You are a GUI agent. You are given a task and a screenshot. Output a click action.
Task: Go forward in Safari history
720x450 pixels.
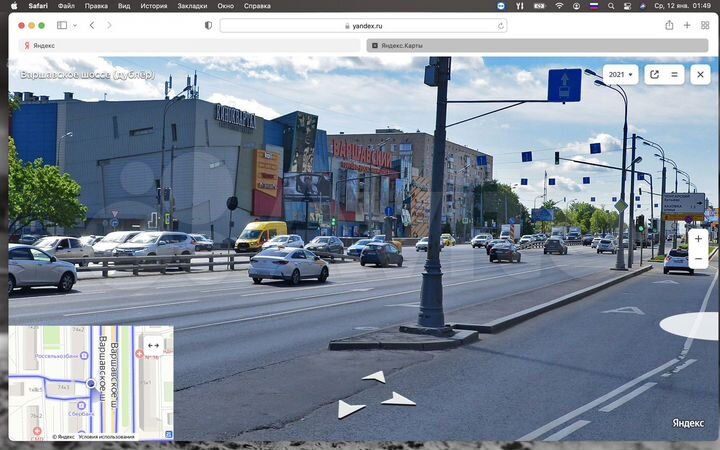pos(109,25)
